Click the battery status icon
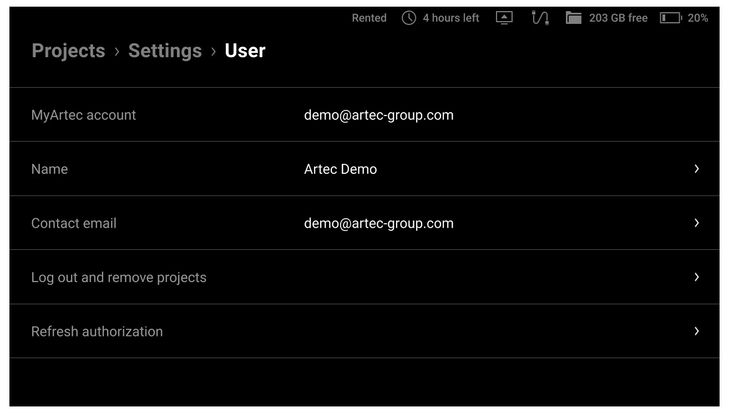This screenshot has height=412, width=734. pos(671,18)
